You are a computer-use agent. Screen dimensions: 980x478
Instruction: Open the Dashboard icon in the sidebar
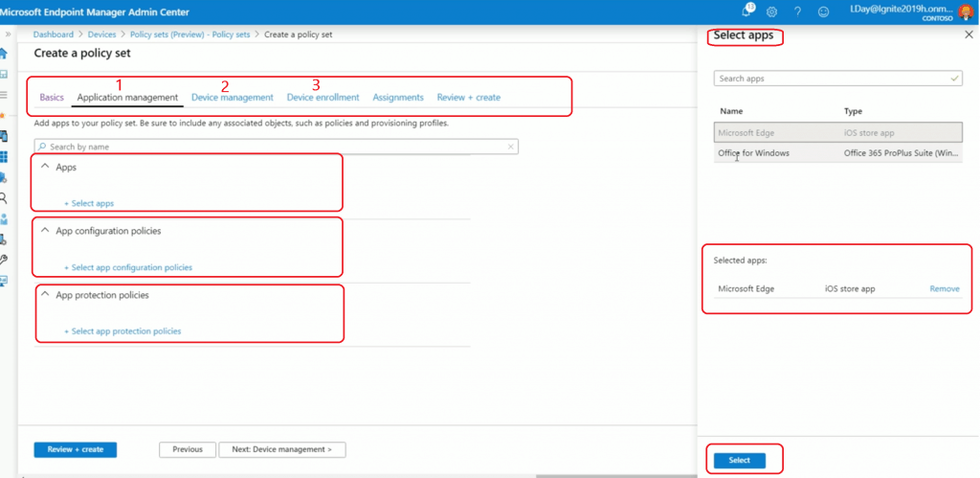pyautogui.click(x=4, y=74)
